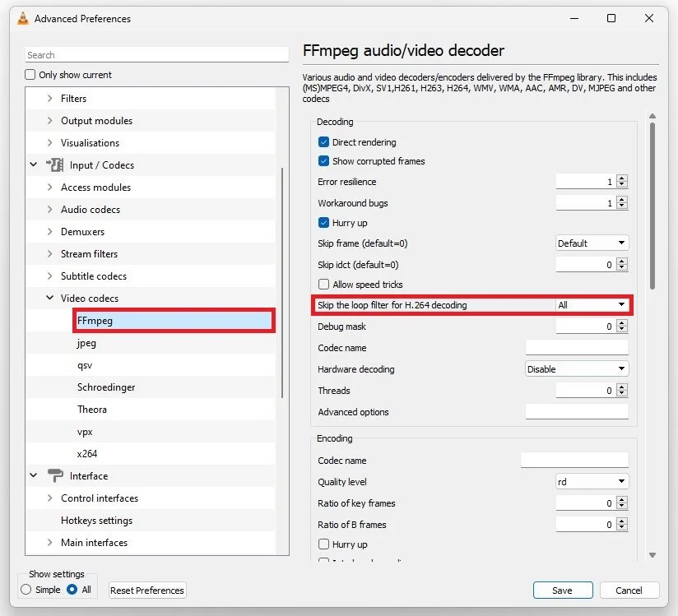Uncheck Show corrupted frames

(323, 161)
